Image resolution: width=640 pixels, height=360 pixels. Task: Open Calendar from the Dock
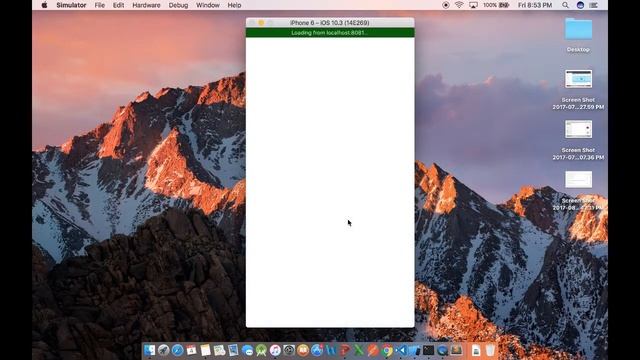tap(191, 350)
